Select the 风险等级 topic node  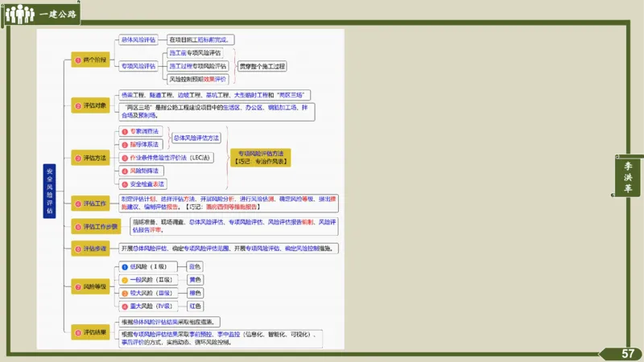(90, 286)
